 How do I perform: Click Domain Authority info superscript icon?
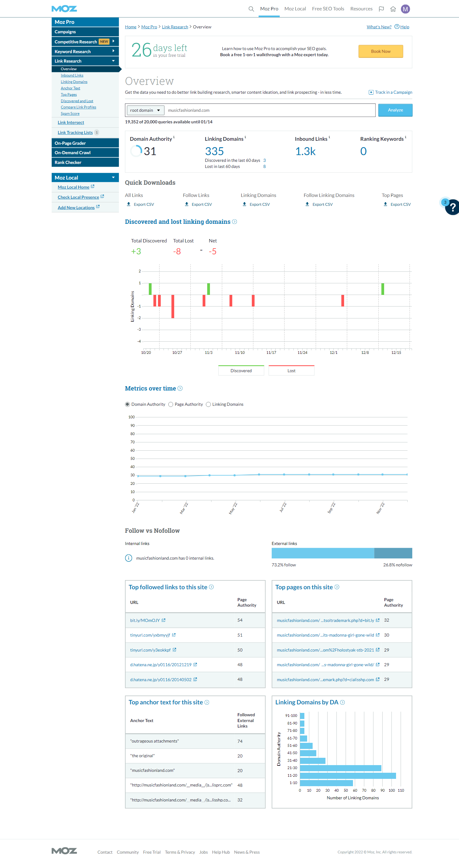(174, 137)
